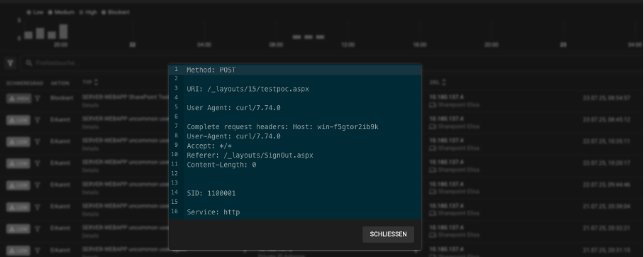The image size is (644, 257).
Task: Click the tallest bar near 20:00 in the chart
Action: 63,31
